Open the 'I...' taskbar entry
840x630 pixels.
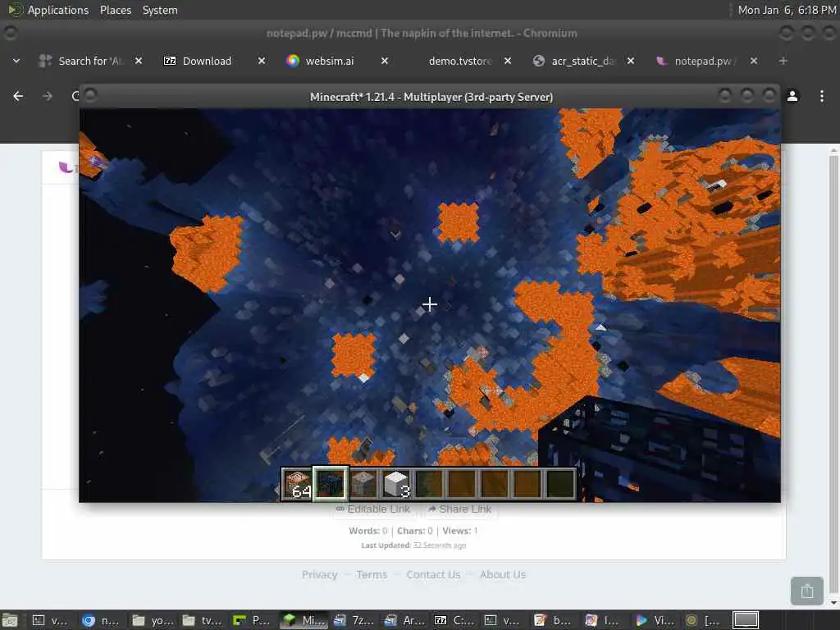tap(605, 620)
